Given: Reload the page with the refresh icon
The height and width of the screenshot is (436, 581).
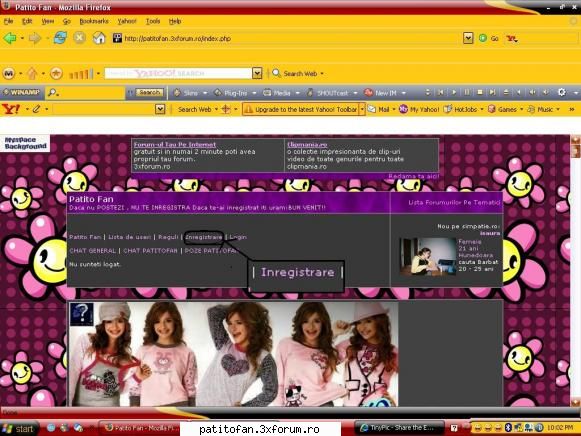Looking at the screenshot, I should (60, 38).
